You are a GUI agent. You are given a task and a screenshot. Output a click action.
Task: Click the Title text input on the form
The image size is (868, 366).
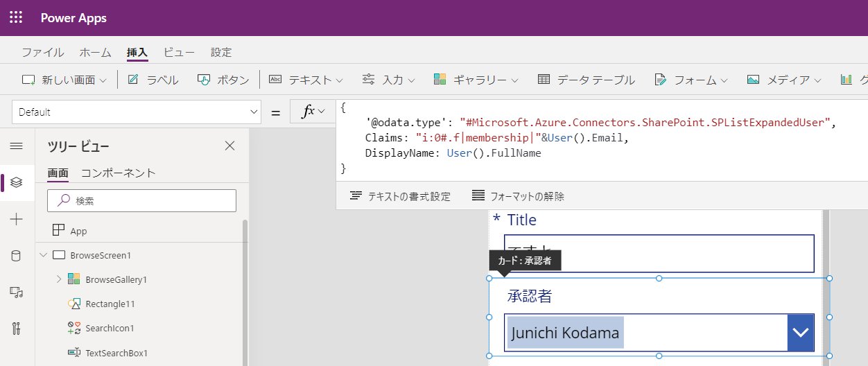tap(659, 253)
